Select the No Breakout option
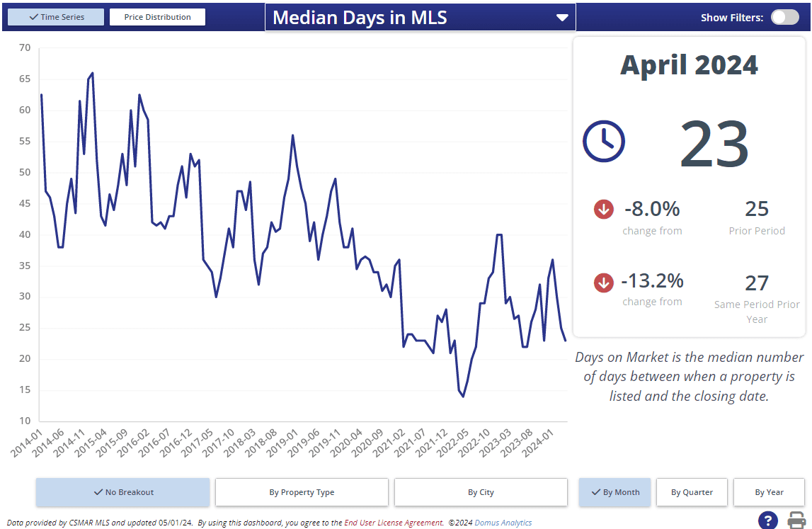The height and width of the screenshot is (529, 812). 123,492
